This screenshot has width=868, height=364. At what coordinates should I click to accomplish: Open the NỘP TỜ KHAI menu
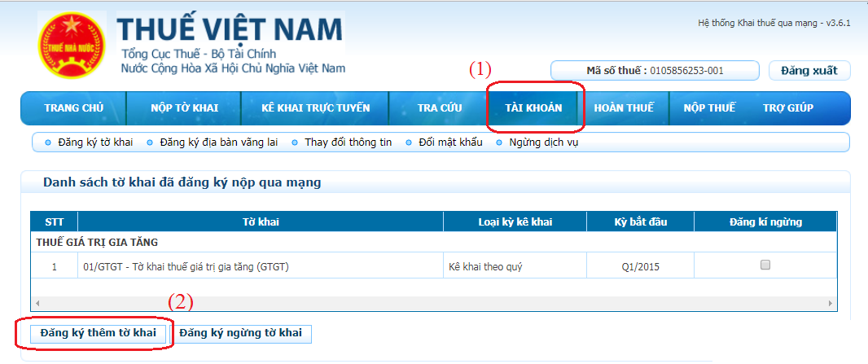[184, 108]
